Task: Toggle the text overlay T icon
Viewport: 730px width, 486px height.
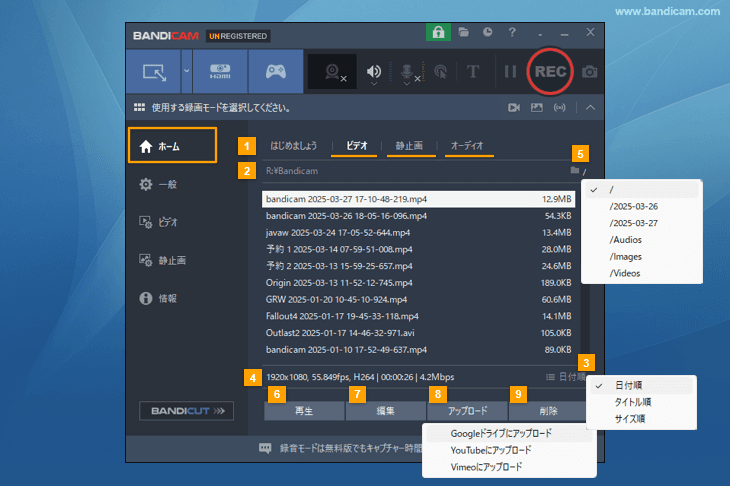Action: pos(473,72)
